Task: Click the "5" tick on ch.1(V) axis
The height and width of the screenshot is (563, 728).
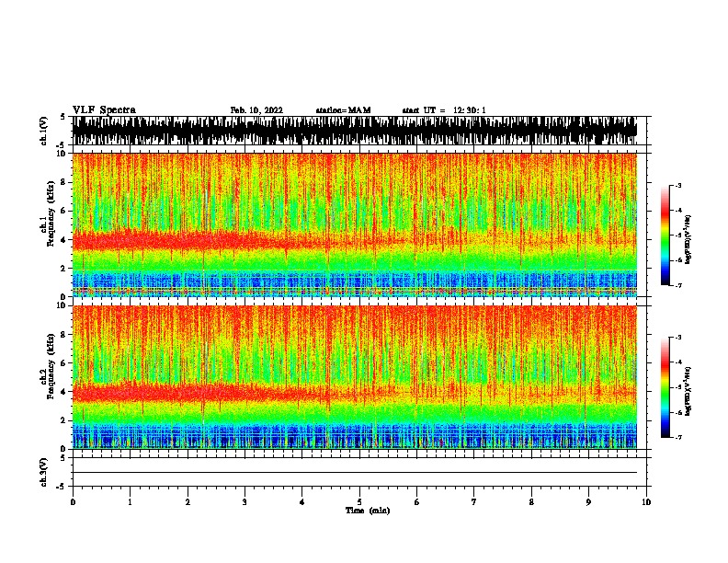Action: click(63, 117)
